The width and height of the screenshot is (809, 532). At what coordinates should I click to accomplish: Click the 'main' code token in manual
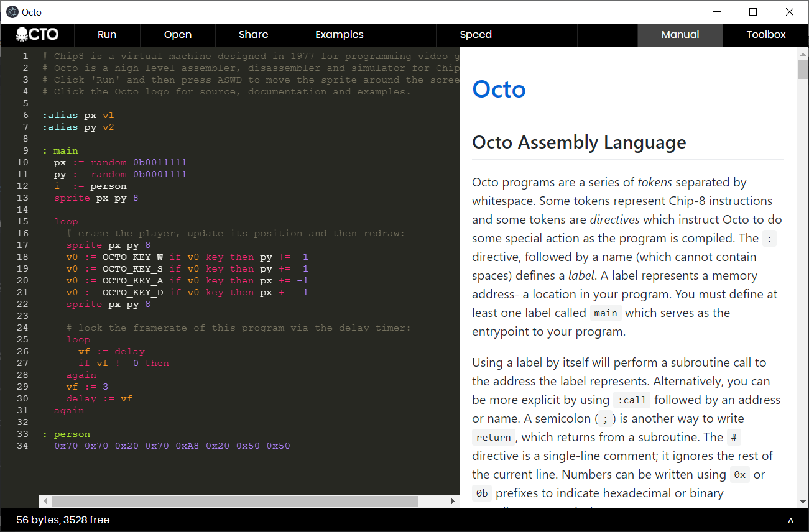(606, 313)
